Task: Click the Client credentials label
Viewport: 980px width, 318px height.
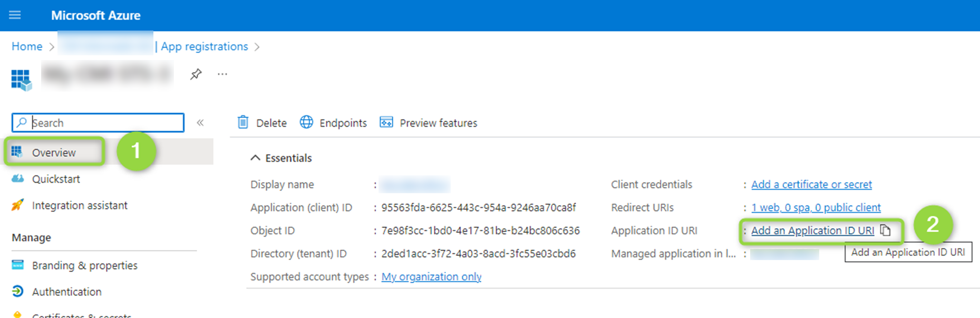Action: pyautogui.click(x=652, y=184)
